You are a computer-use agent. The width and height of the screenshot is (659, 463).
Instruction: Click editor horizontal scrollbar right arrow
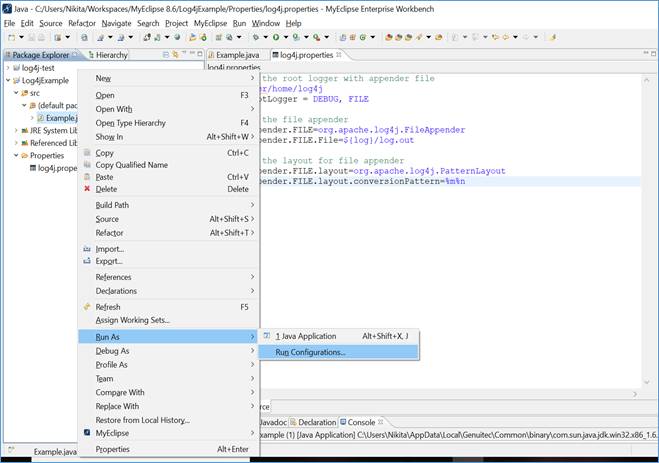click(635, 394)
